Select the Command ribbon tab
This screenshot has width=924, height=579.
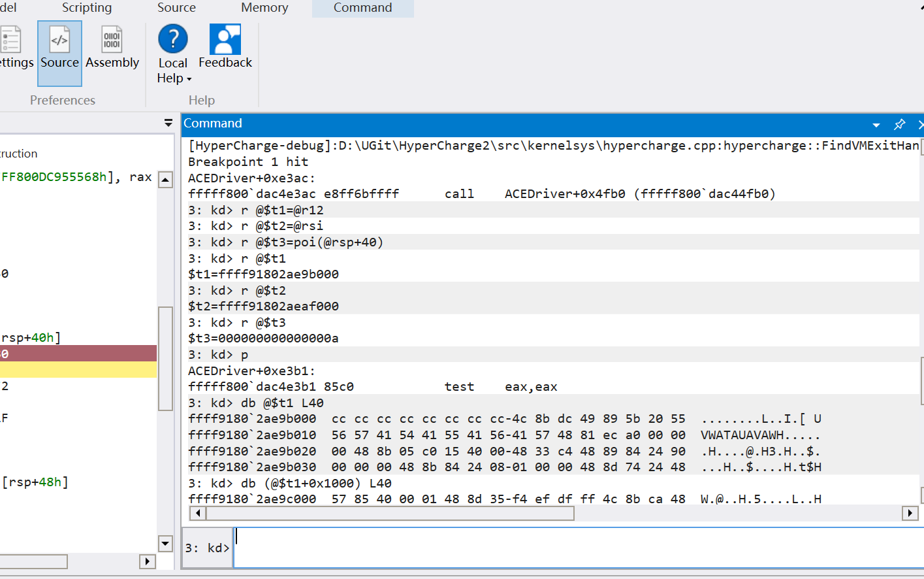click(362, 8)
